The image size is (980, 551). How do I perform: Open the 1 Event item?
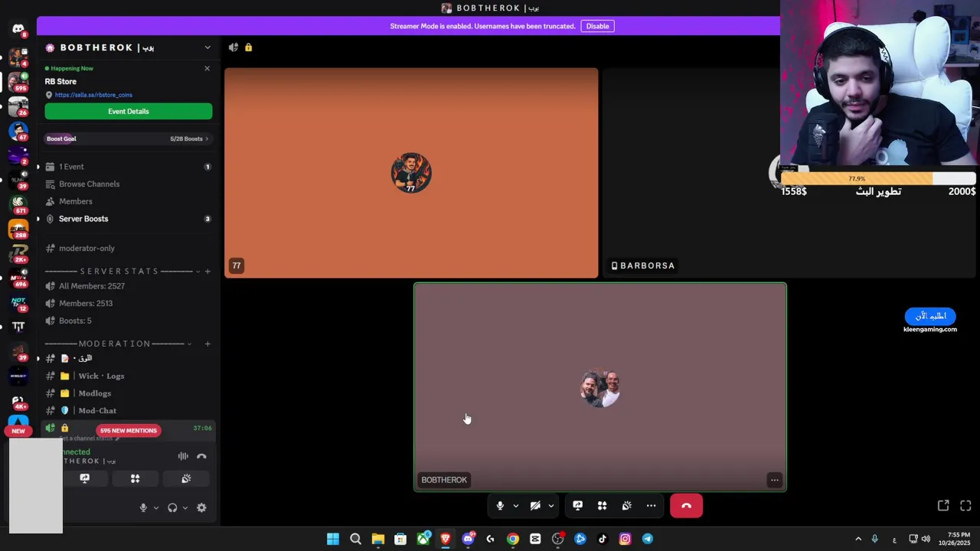[x=128, y=167]
